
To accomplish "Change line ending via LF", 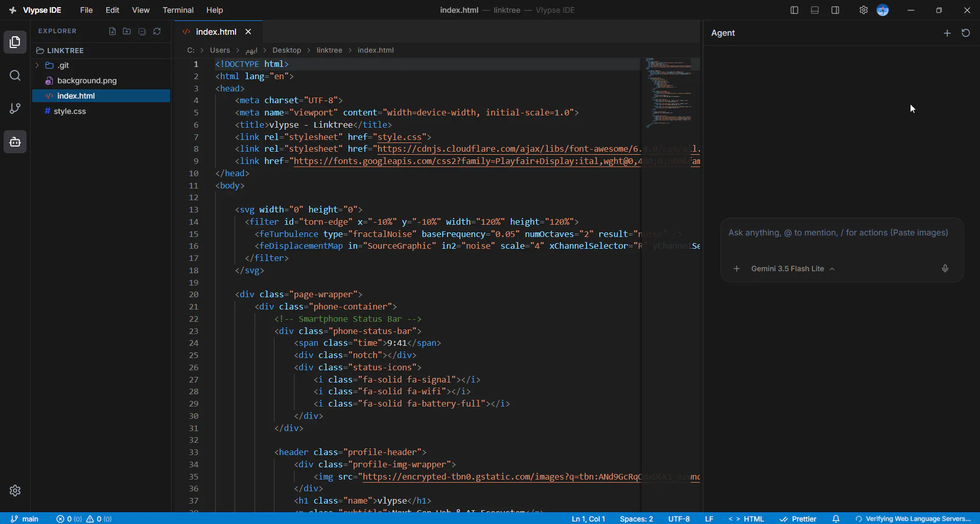I will (x=709, y=518).
